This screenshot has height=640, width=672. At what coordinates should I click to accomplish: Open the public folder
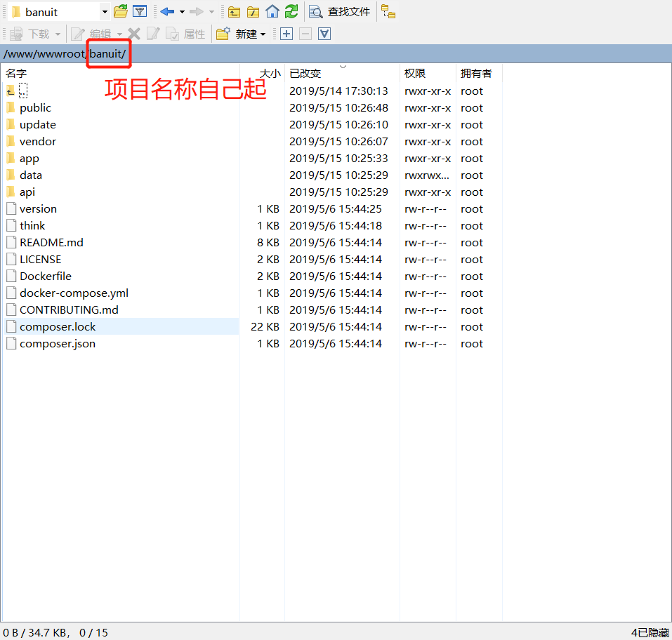point(36,107)
